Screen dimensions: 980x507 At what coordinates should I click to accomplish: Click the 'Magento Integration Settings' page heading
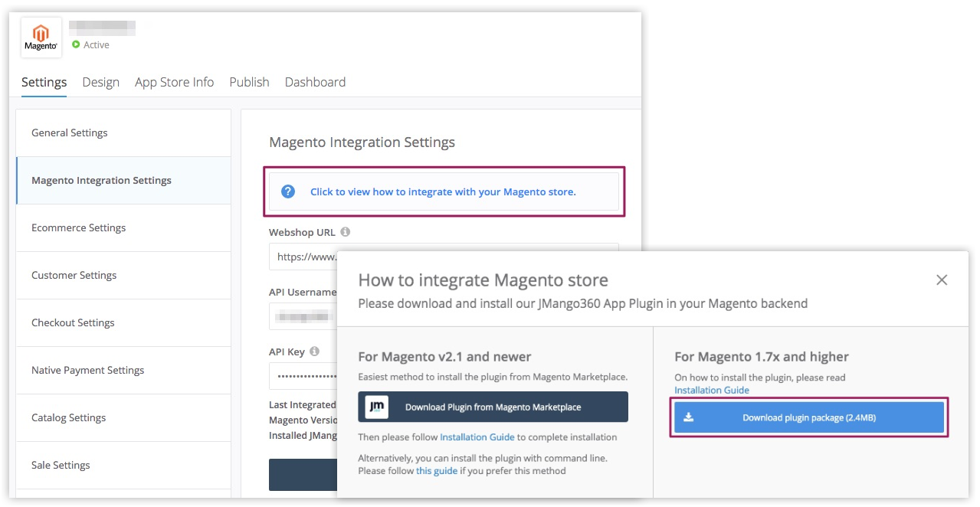click(362, 142)
